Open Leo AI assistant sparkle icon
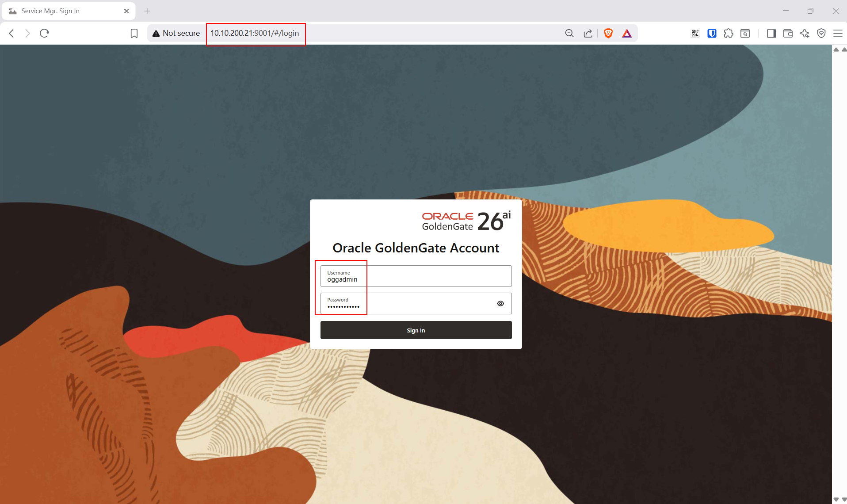The image size is (847, 504). 805,33
